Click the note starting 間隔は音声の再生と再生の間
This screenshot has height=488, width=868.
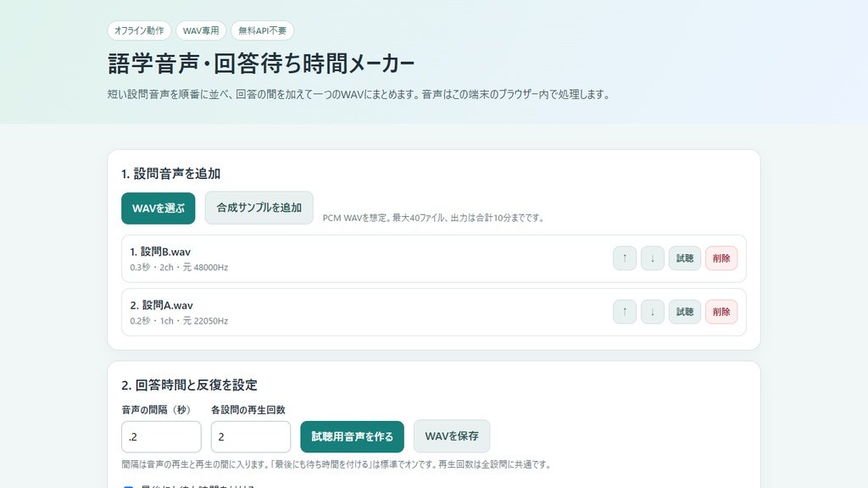point(337,464)
